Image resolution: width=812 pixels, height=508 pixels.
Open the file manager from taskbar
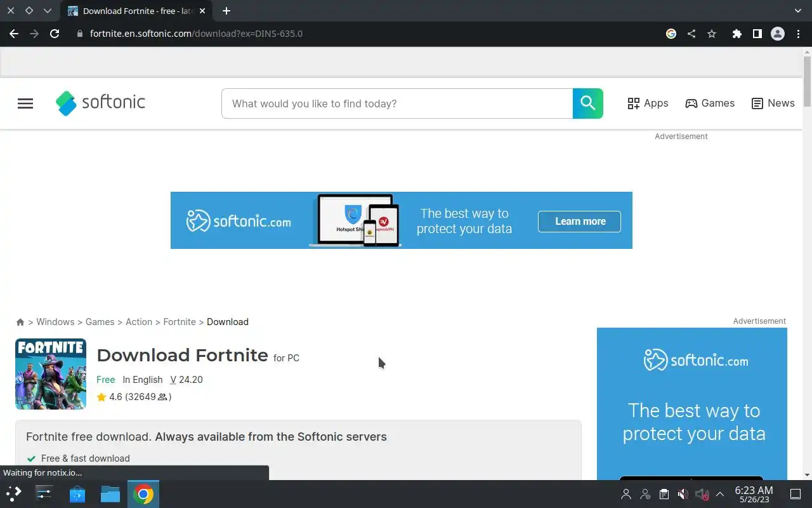click(110, 494)
